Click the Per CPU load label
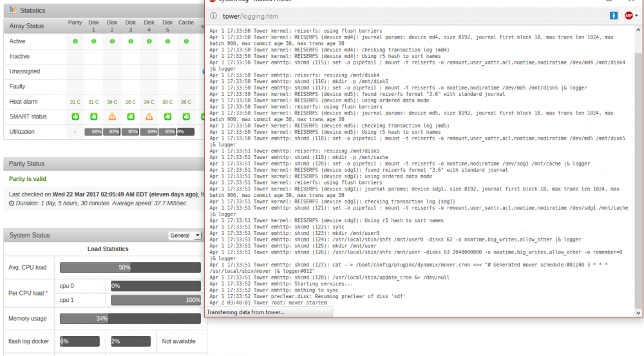The width and height of the screenshot is (644, 356). pyautogui.click(x=28, y=293)
